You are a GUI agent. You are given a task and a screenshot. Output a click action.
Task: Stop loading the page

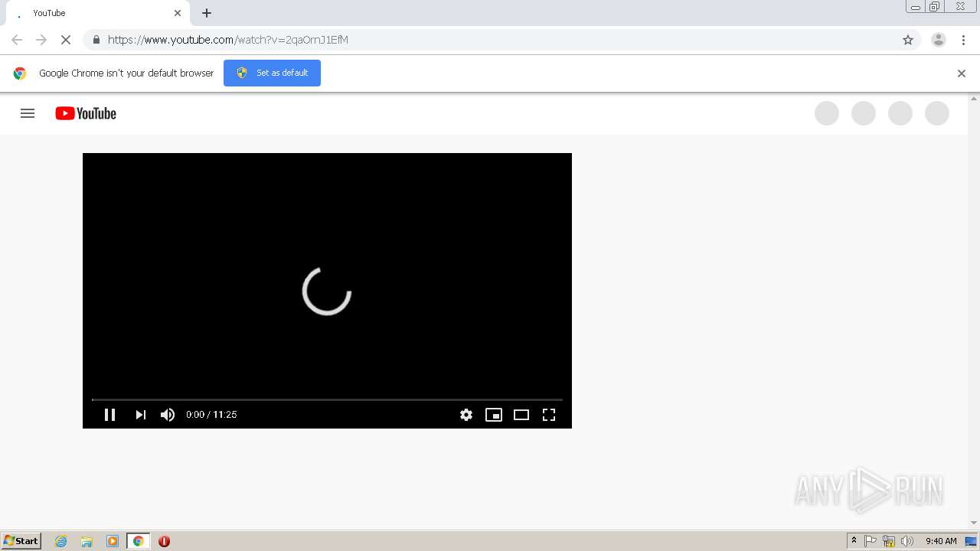(65, 40)
